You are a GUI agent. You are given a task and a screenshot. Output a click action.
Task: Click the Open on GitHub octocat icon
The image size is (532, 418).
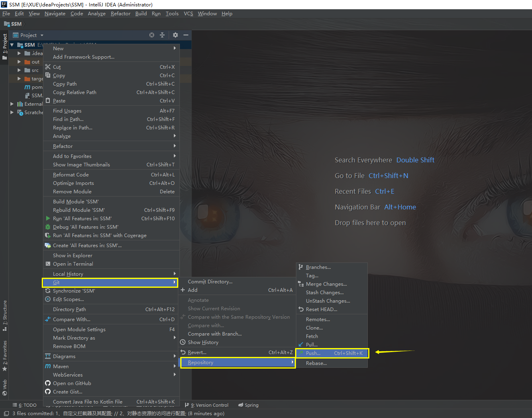point(48,383)
